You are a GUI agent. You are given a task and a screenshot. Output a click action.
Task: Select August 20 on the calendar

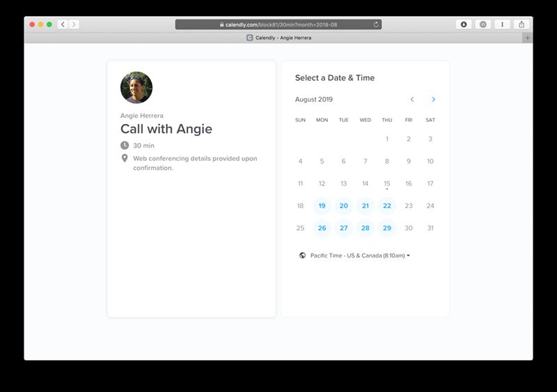coord(343,206)
